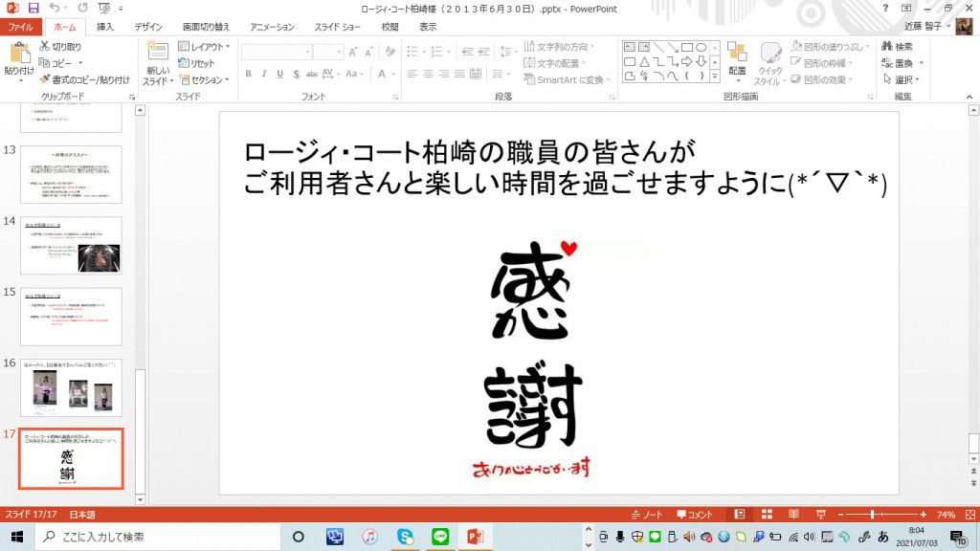Toggle Reading View in status bar
980x551 pixels.
pyautogui.click(x=793, y=515)
